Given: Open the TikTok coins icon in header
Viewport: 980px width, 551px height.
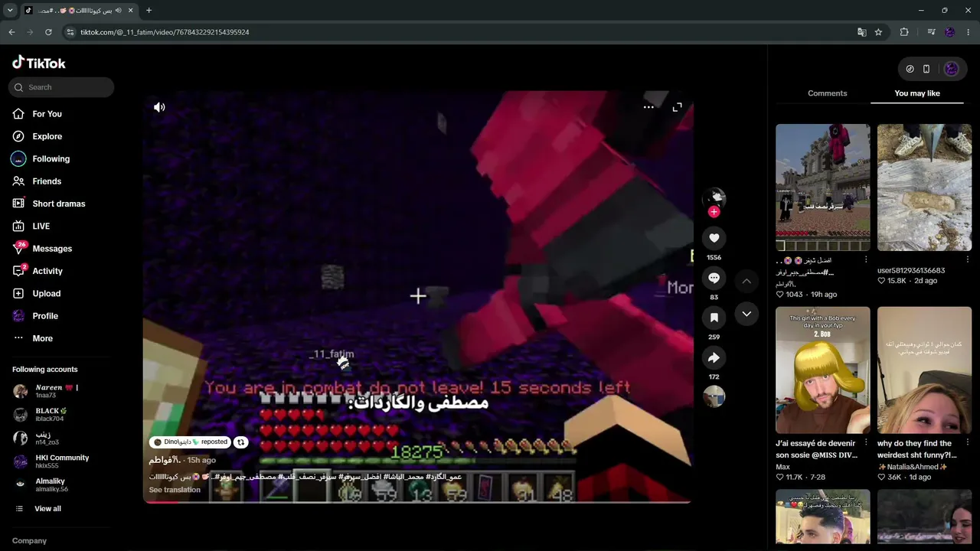Looking at the screenshot, I should [x=910, y=69].
